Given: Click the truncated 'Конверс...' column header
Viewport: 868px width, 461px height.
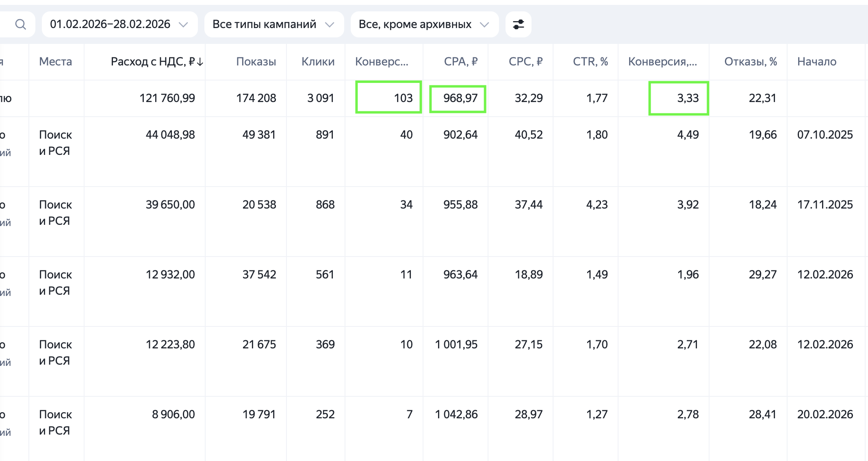Looking at the screenshot, I should 382,62.
